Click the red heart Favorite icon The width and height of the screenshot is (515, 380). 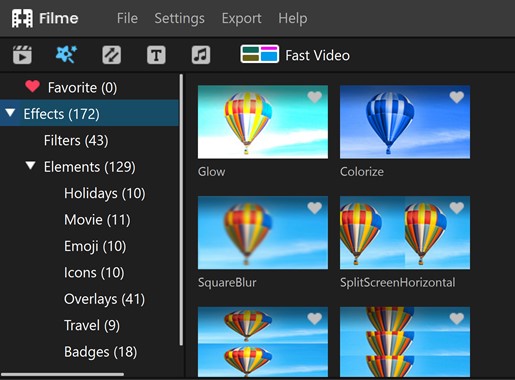(32, 86)
